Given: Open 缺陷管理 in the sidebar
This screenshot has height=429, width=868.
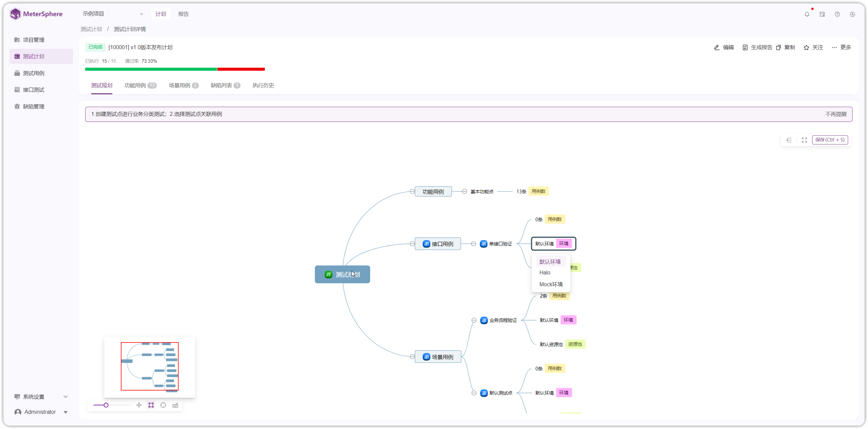Looking at the screenshot, I should 41,106.
